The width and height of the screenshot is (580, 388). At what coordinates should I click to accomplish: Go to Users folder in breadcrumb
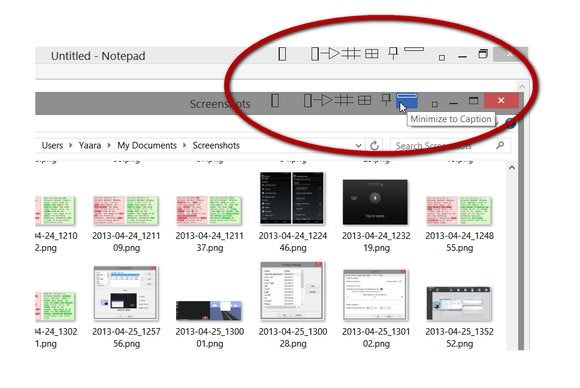52,145
